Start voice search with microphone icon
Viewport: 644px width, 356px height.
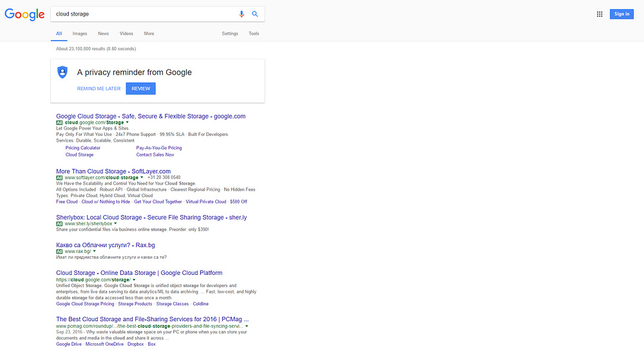click(241, 14)
